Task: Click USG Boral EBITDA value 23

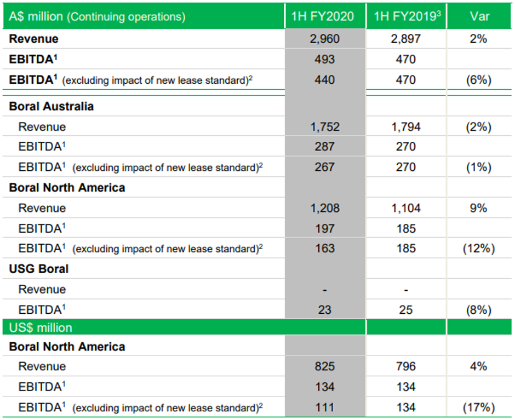Action: (324, 310)
